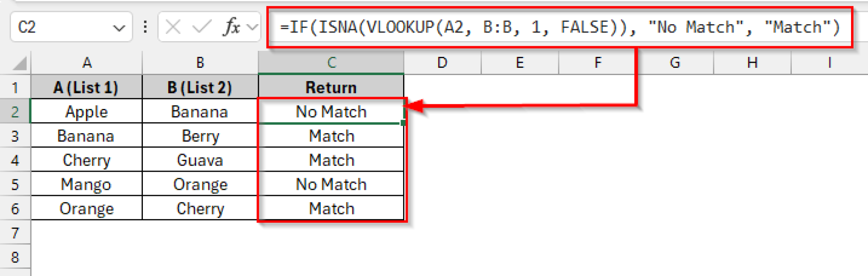Click the Mango cell in List 1
This screenshot has height=276, width=868.
(x=87, y=184)
